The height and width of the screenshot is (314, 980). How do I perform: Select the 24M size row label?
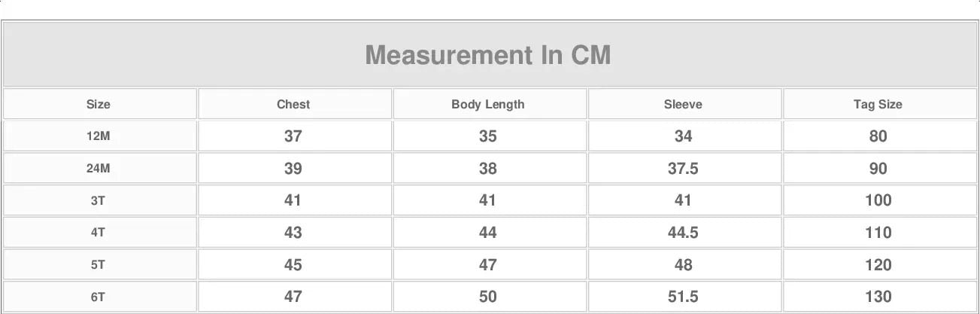tap(99, 169)
